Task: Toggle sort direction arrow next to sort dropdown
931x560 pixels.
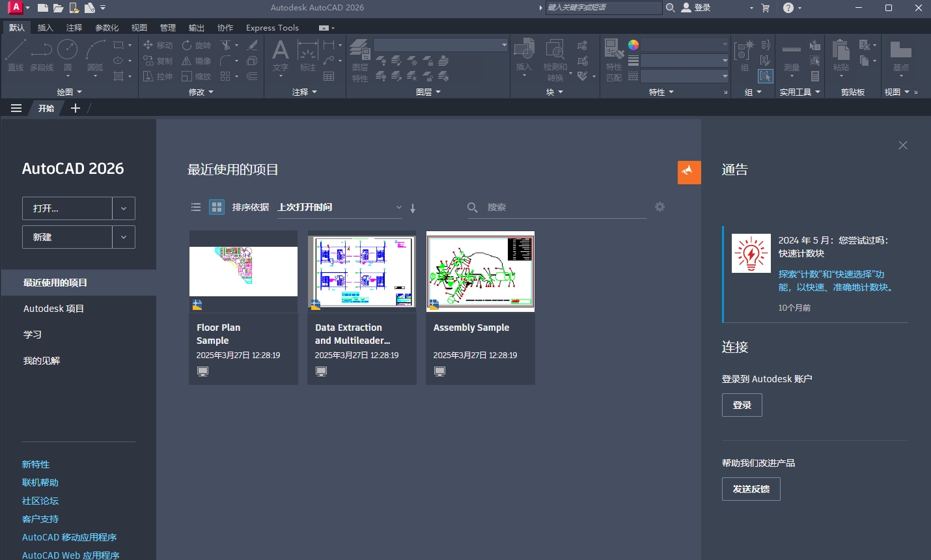Action: tap(413, 208)
